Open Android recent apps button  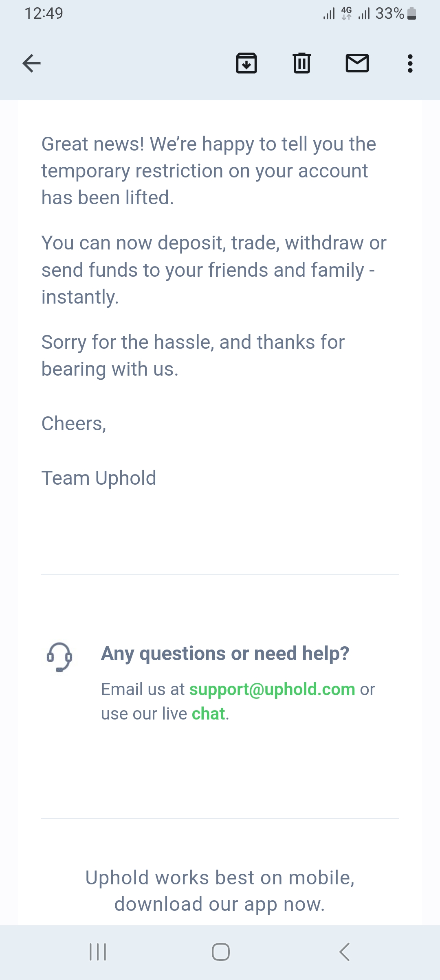point(98,952)
